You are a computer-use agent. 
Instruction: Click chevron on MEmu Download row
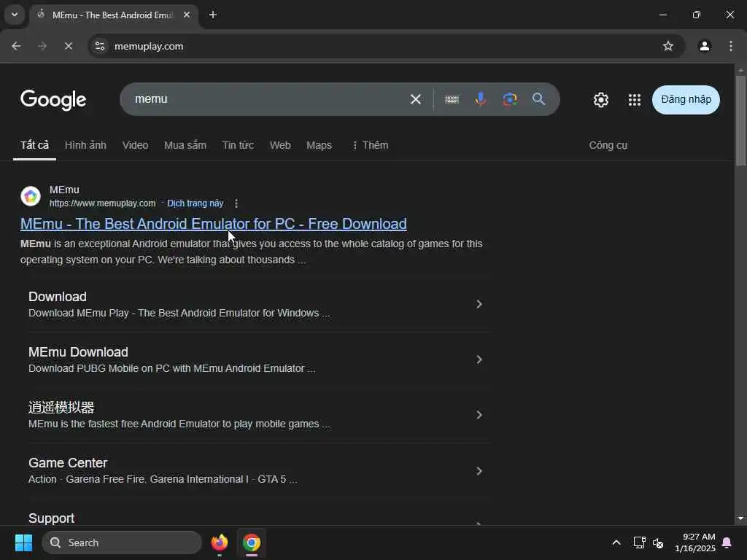click(479, 359)
